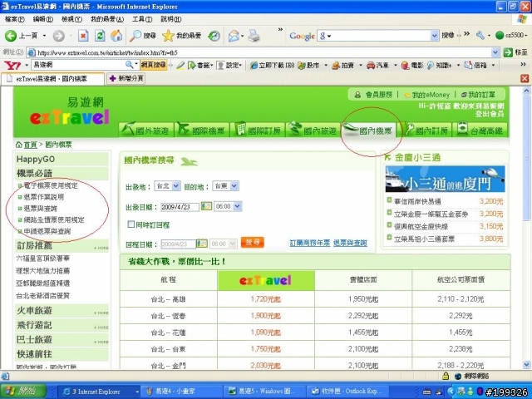Click 六福皇宮頂級奢華 hotel recommendation
The height and width of the screenshot is (399, 532).
(x=42, y=259)
